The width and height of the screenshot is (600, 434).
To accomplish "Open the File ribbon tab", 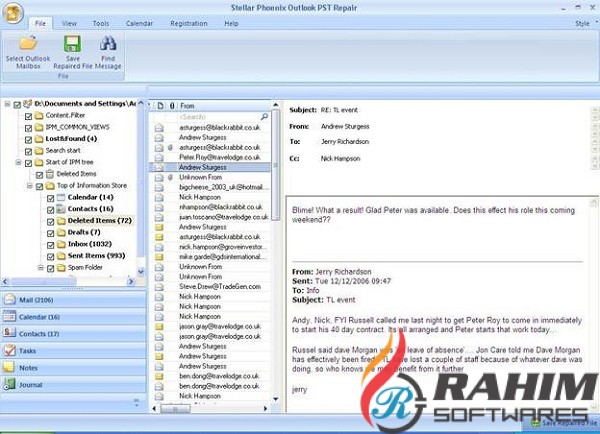I will [x=40, y=23].
